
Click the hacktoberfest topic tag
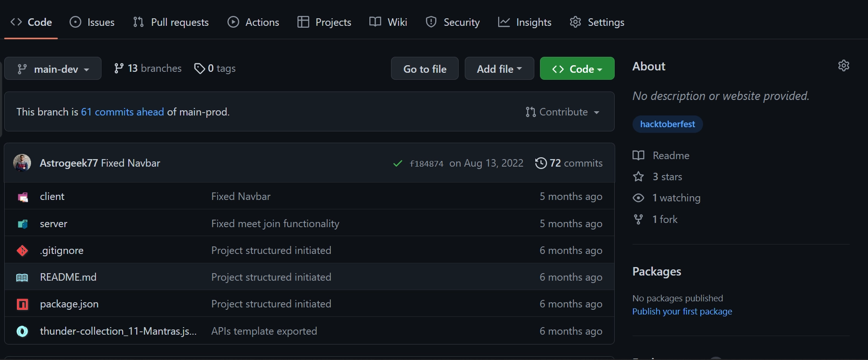click(x=667, y=124)
